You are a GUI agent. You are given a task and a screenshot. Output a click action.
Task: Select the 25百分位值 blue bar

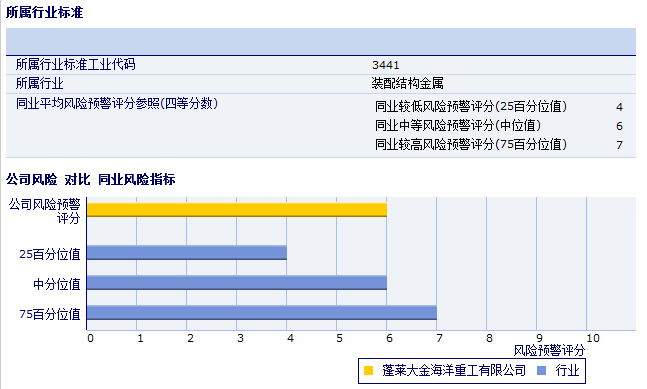[187, 252]
